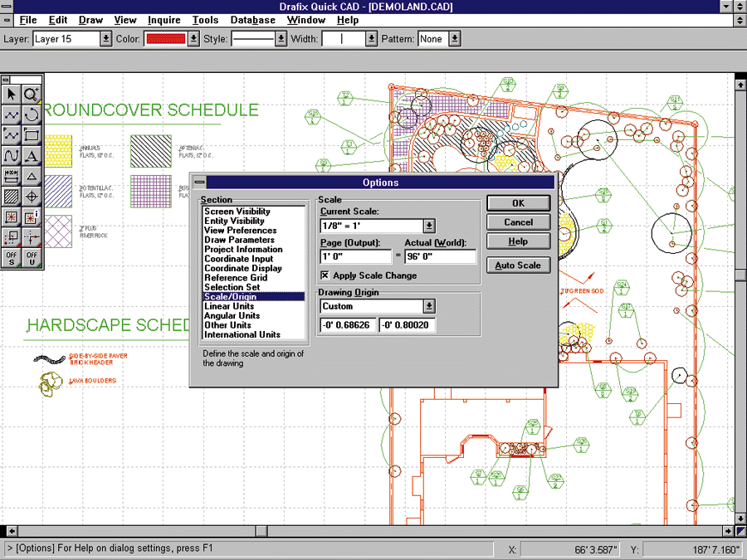Expand the Drawing Origin Custom dropdown
This screenshot has width=747, height=560.
pyautogui.click(x=429, y=306)
